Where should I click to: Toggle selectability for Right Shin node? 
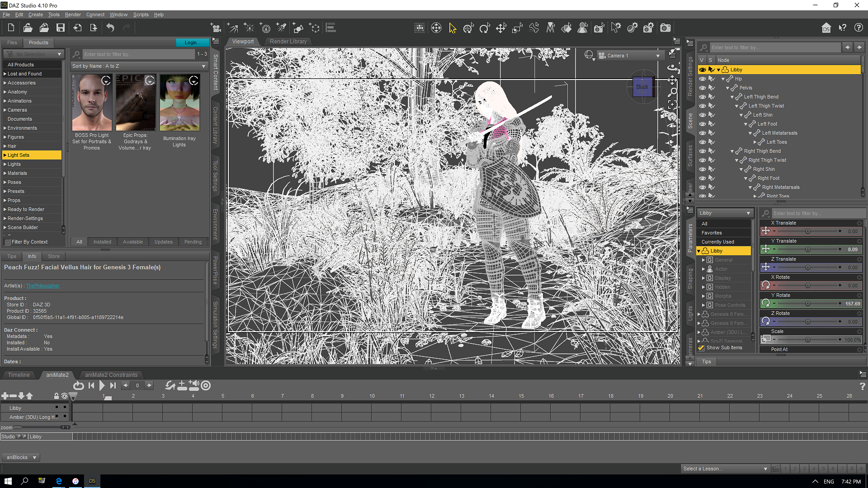(x=712, y=169)
